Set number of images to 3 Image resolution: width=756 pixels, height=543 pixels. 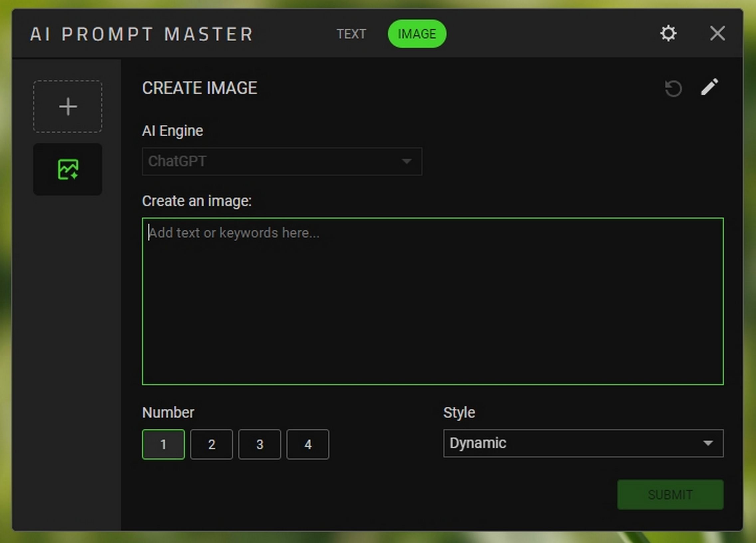(x=260, y=444)
